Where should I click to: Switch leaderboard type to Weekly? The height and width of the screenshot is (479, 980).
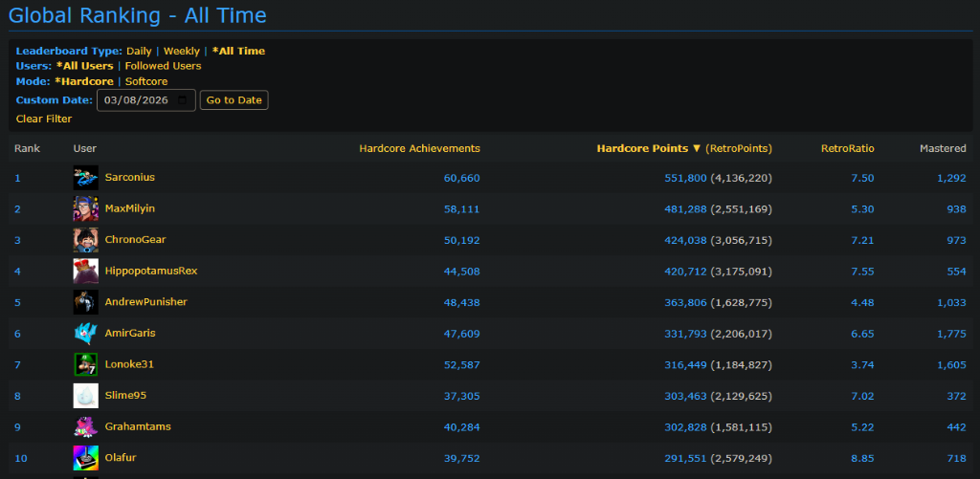tap(182, 52)
